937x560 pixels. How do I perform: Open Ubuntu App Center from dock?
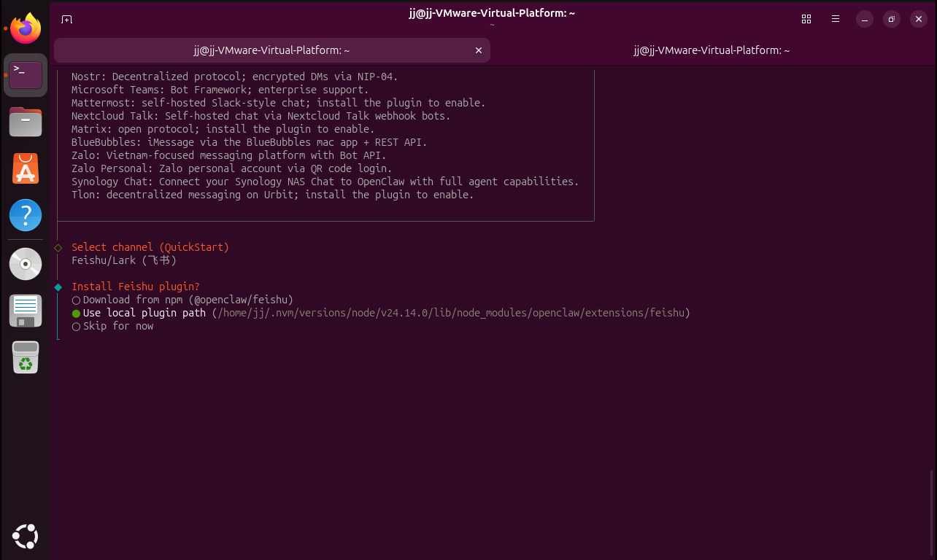(26, 168)
